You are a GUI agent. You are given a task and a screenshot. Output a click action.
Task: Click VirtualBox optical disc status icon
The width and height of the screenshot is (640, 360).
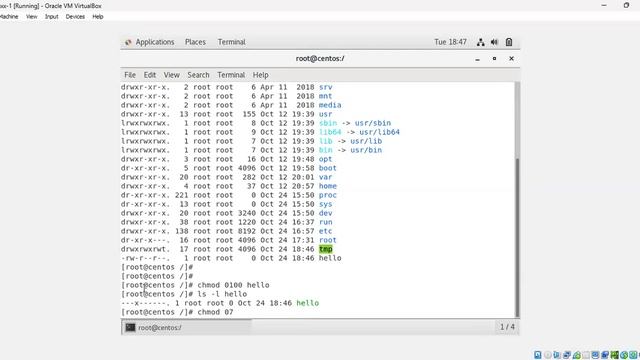click(548, 355)
